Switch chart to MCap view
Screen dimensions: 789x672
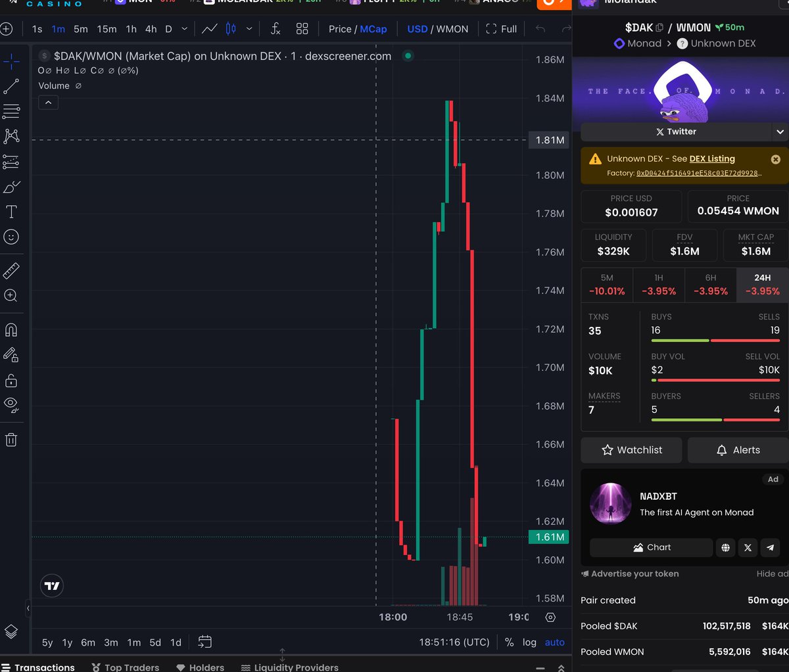373,29
